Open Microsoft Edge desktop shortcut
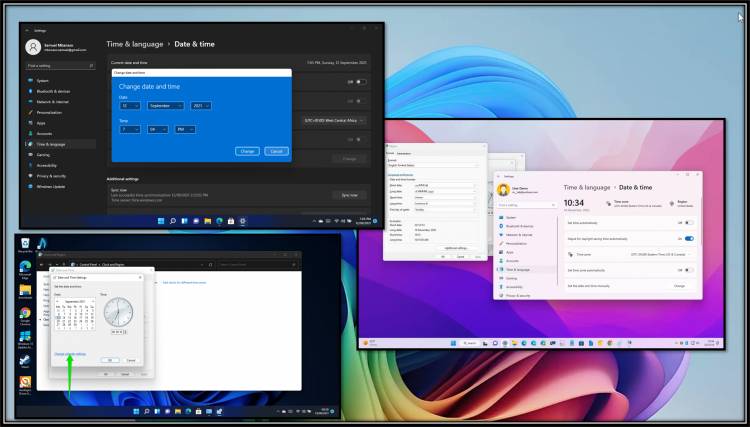This screenshot has width=750, height=427. click(25, 269)
